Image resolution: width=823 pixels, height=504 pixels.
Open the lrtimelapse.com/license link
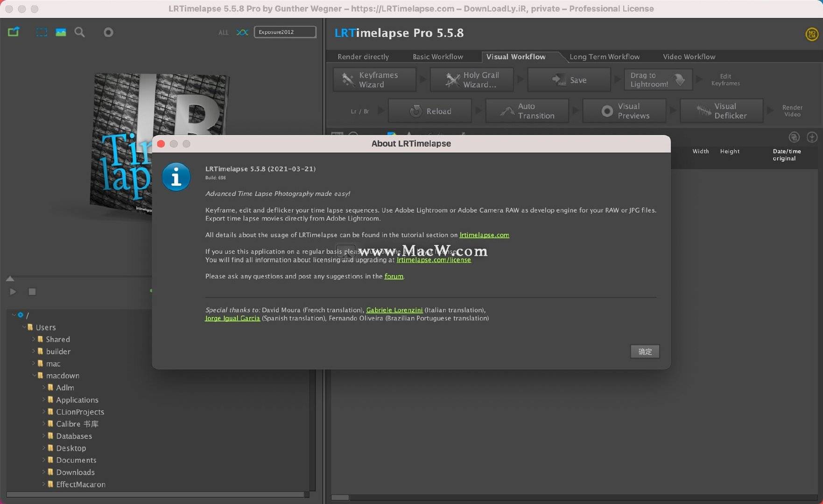click(x=434, y=260)
